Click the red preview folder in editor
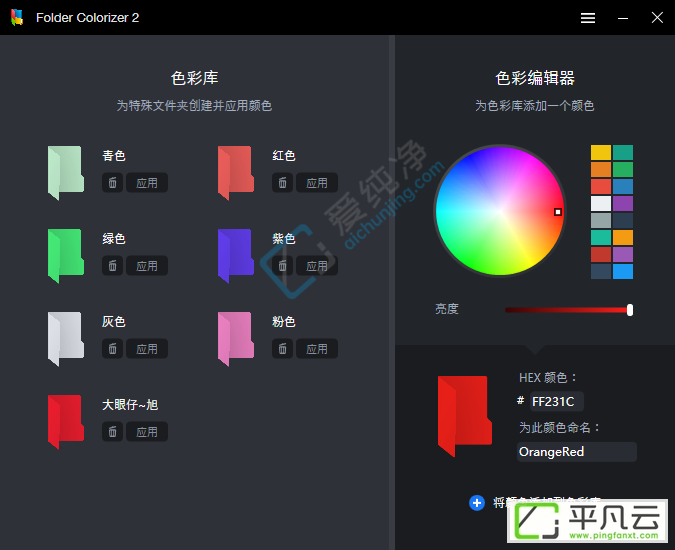 click(464, 416)
